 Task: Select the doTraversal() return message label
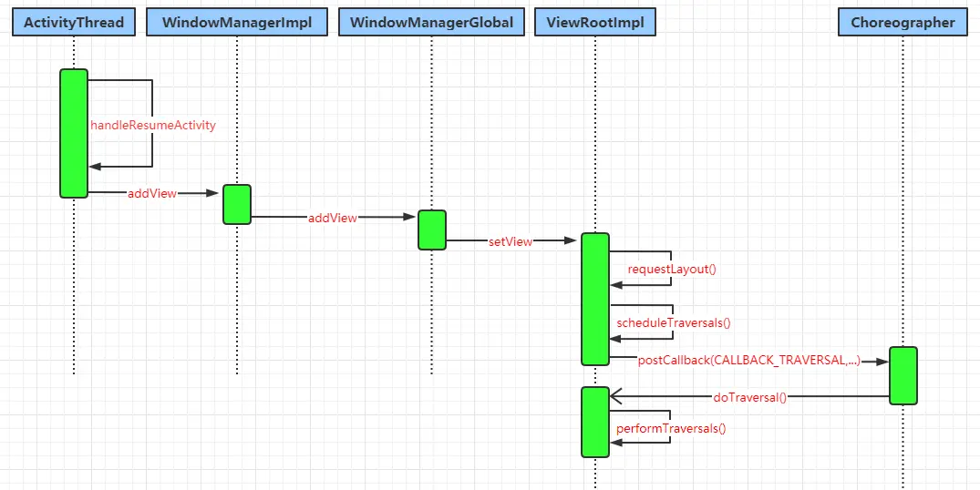tap(749, 397)
